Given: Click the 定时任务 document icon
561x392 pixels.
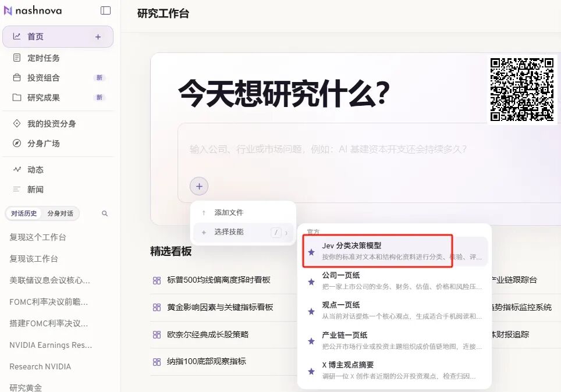Looking at the screenshot, I should 17,58.
